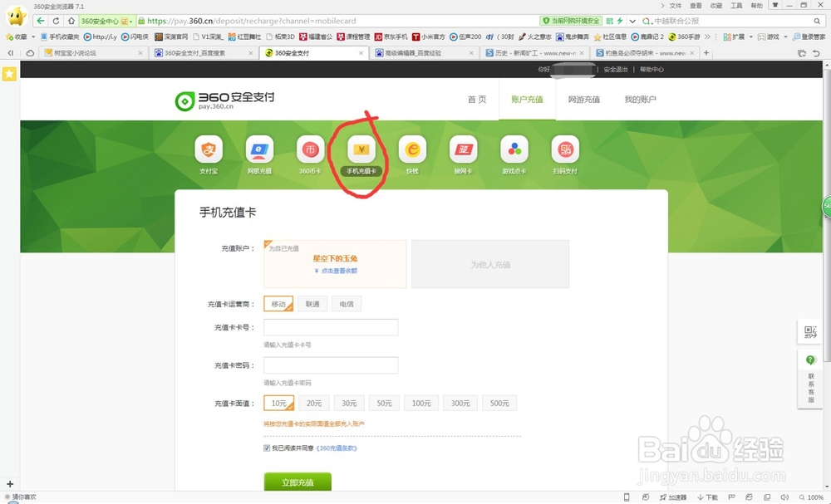Click the 充值卡卡号 card number field

(x=330, y=327)
